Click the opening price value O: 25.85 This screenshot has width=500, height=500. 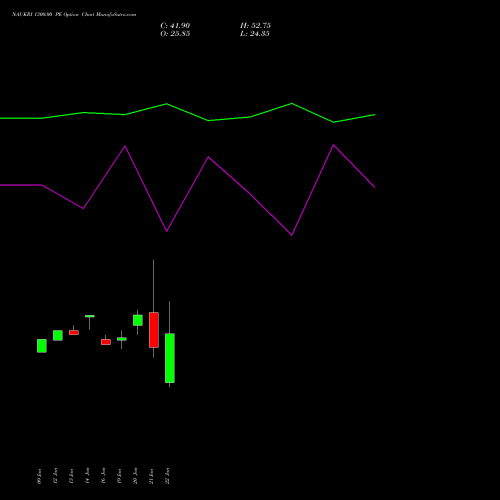175,34
